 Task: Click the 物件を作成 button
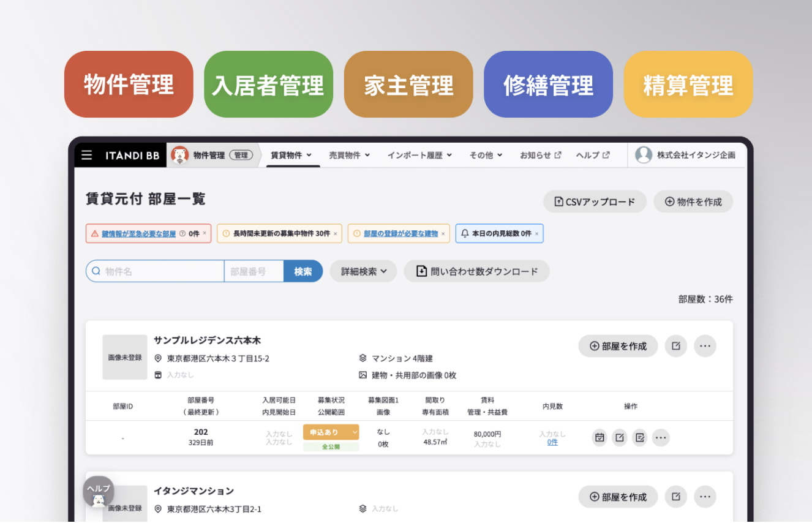[x=693, y=201]
